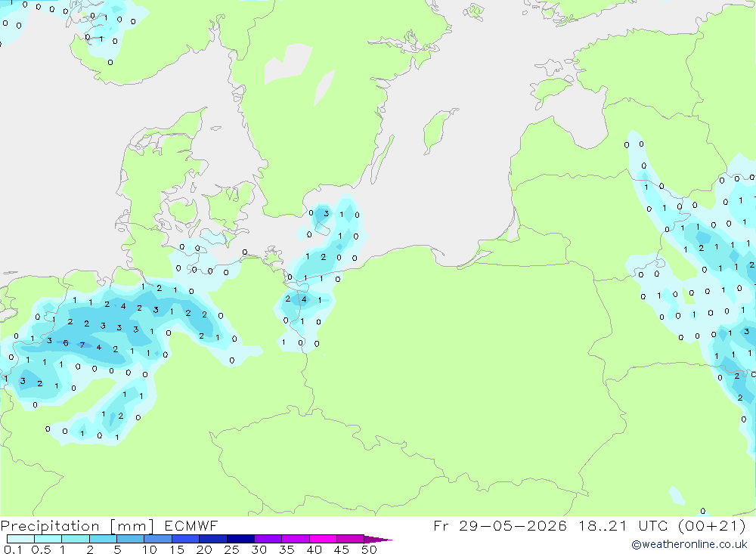Click the above-50 arrow end of legend

pyautogui.click(x=377, y=540)
